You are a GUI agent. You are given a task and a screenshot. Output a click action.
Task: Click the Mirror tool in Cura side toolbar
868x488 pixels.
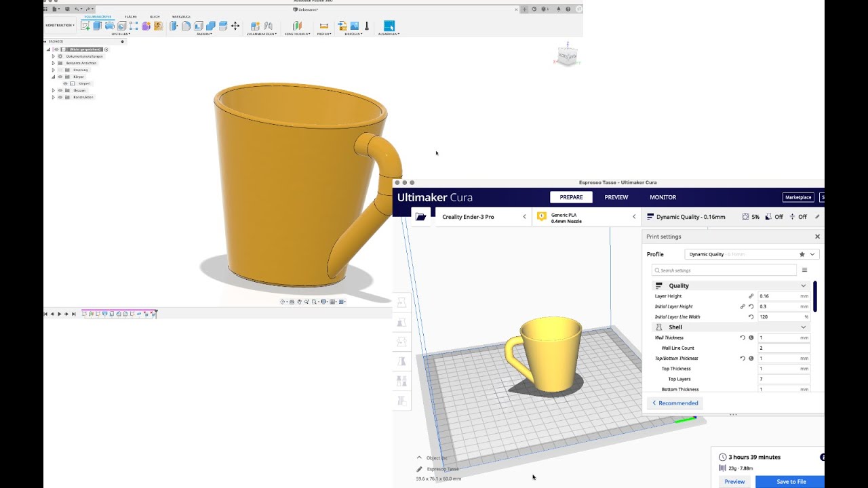[x=401, y=361]
